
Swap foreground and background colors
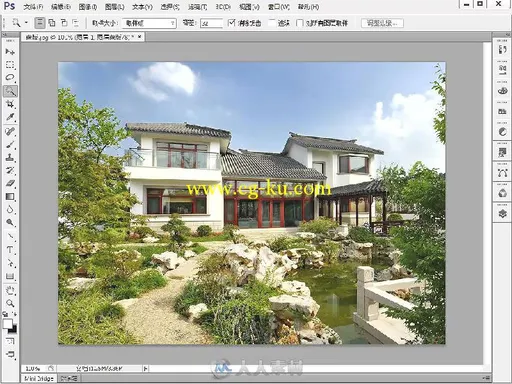14,314
